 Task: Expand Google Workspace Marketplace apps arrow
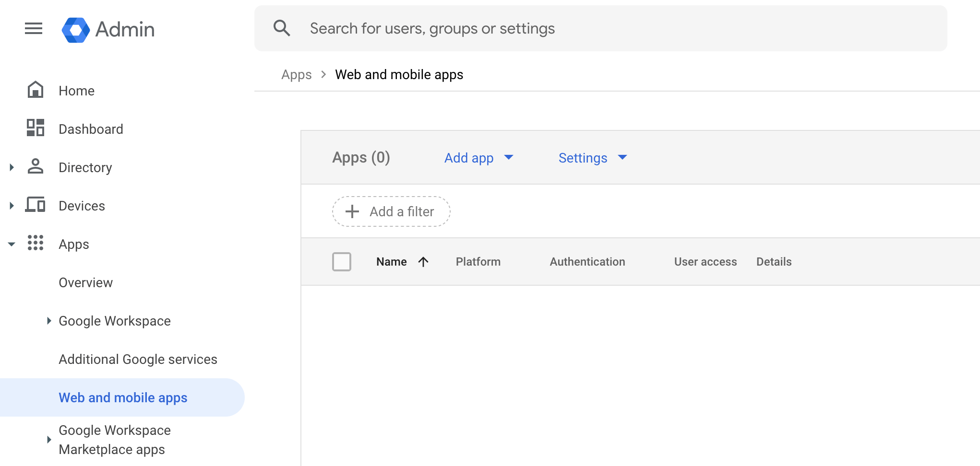coord(49,440)
